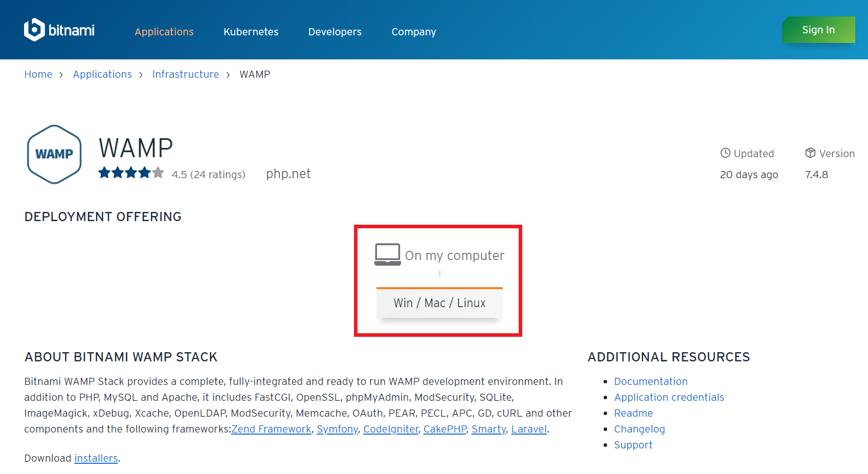This screenshot has height=474, width=868.
Task: Open the Documentation resource link
Action: tap(651, 381)
